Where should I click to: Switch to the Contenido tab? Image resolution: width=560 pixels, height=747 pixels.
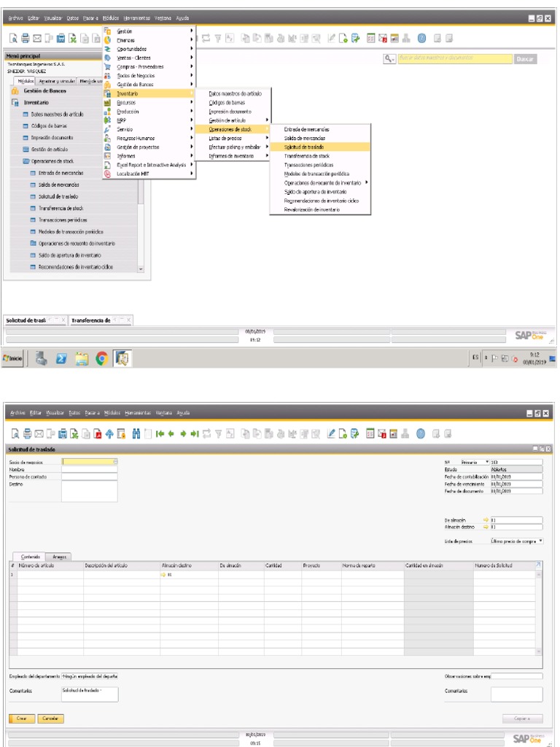tap(31, 557)
